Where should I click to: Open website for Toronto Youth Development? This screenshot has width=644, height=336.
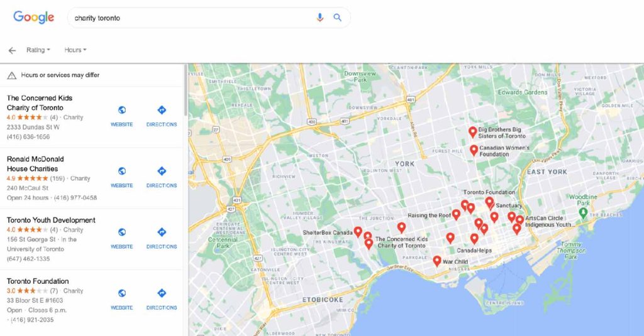click(122, 237)
